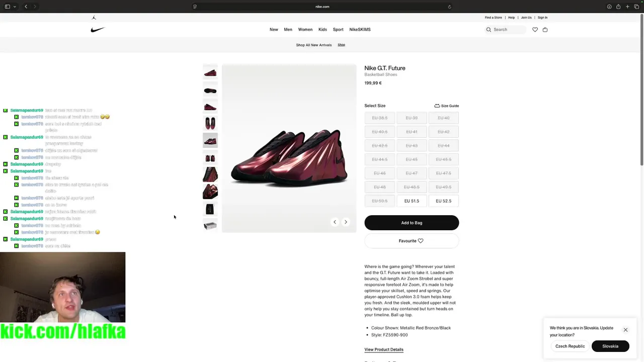Image resolution: width=644 pixels, height=362 pixels.
Task: Close the location suggestion popup
Action: (x=625, y=330)
